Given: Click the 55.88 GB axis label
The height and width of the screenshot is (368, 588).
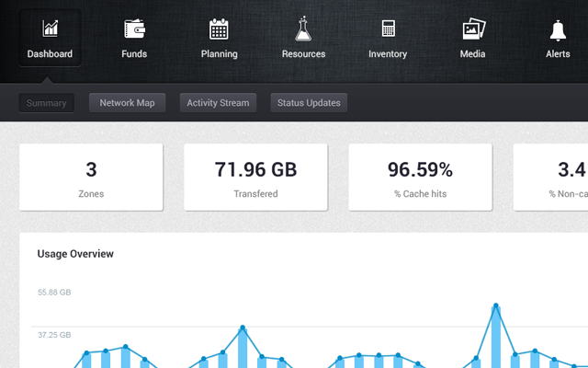Looking at the screenshot, I should click(54, 293).
